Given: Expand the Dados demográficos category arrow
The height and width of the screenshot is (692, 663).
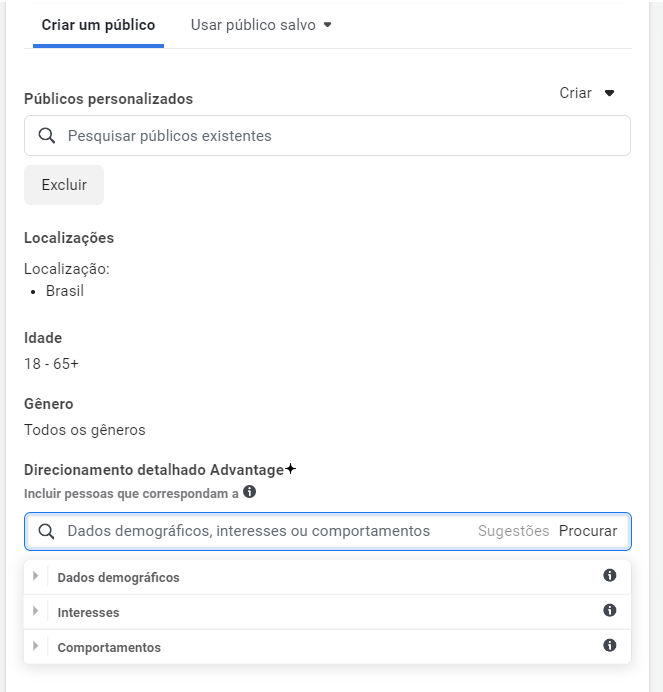Looking at the screenshot, I should 36,576.
